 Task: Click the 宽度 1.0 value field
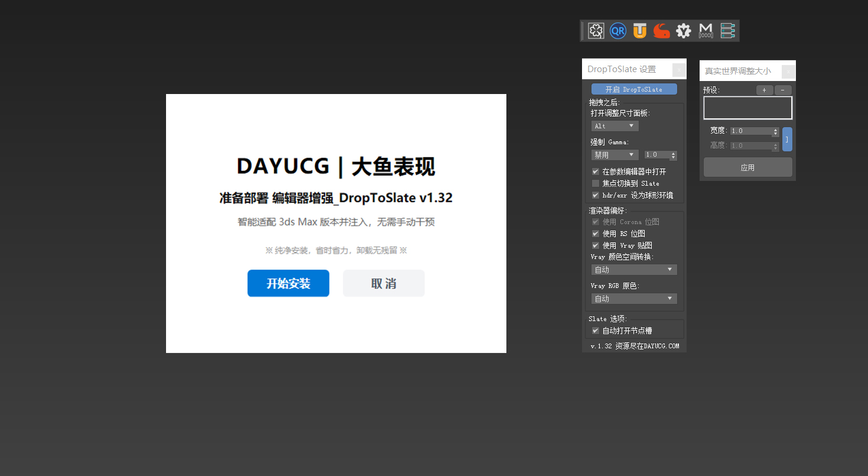tap(751, 131)
